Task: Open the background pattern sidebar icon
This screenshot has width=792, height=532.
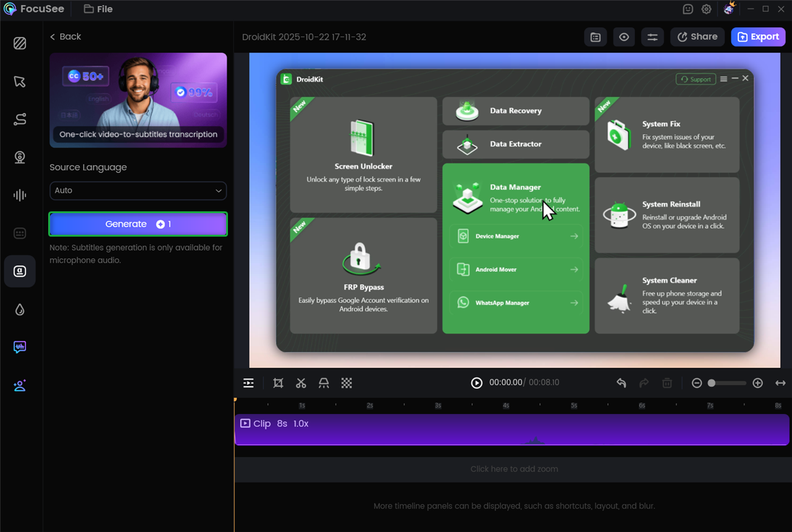Action: [x=20, y=43]
